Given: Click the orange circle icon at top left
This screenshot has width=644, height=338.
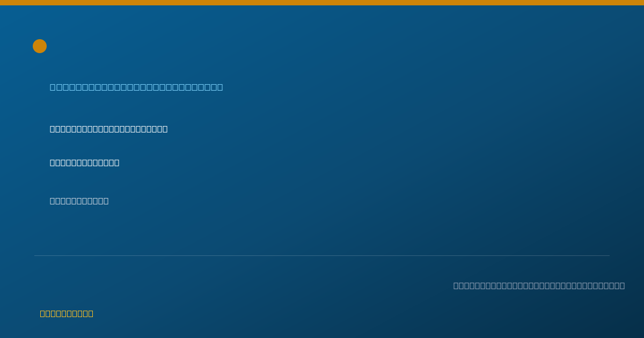Looking at the screenshot, I should [40, 46].
